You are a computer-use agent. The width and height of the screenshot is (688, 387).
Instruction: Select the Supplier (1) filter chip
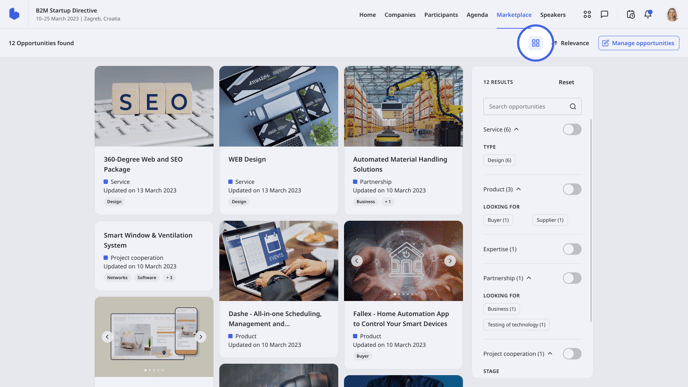click(x=550, y=220)
